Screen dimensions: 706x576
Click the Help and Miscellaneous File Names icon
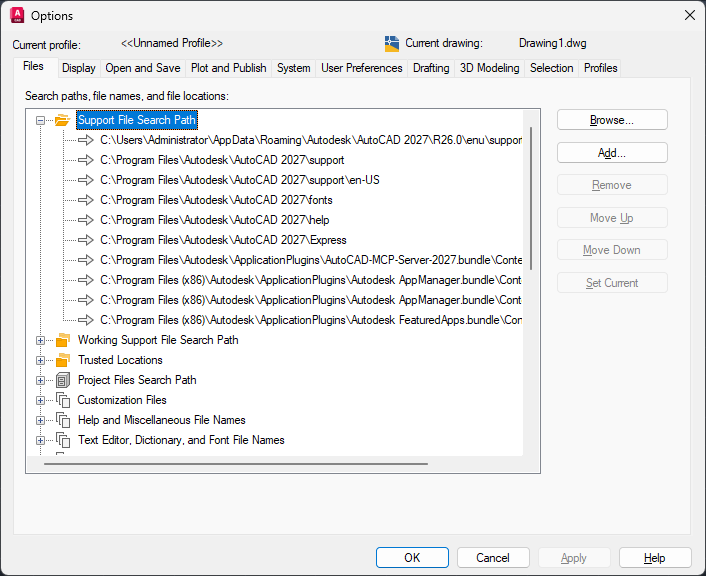point(63,420)
